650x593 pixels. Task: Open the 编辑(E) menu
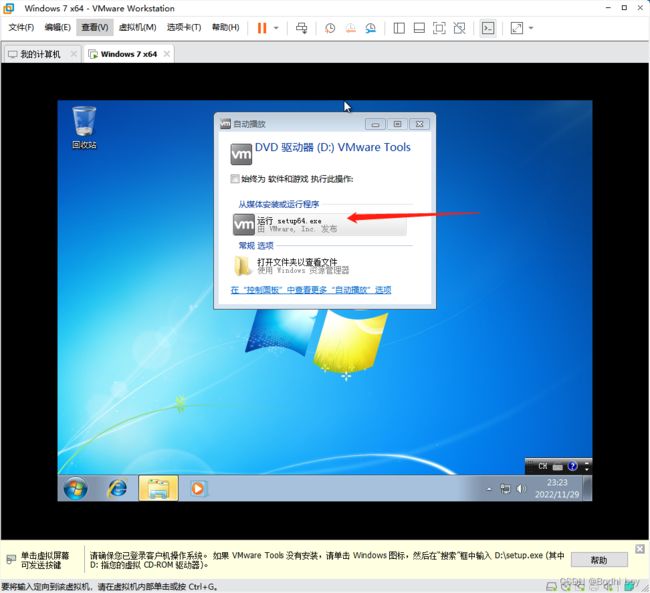(58, 27)
